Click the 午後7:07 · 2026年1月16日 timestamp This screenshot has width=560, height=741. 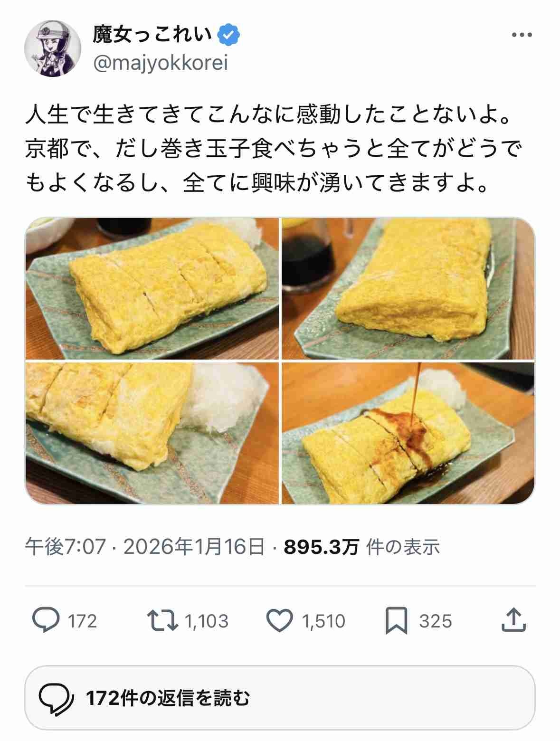click(x=145, y=547)
